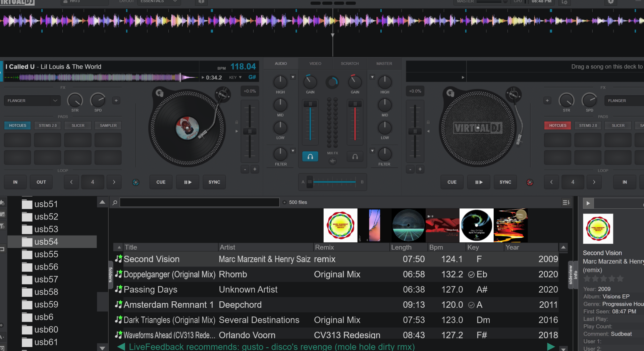Set loop IN on left deck
This screenshot has width=644, height=351.
tap(15, 182)
